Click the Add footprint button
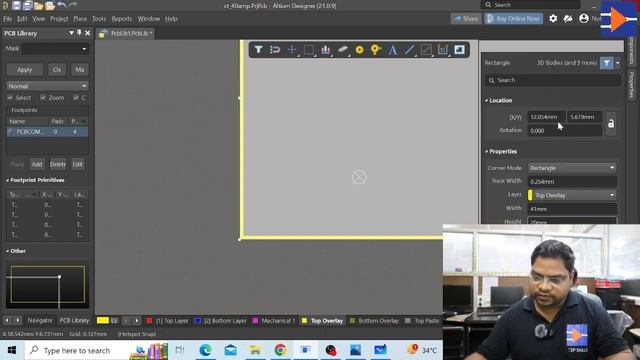The width and height of the screenshot is (640, 360). (x=37, y=164)
